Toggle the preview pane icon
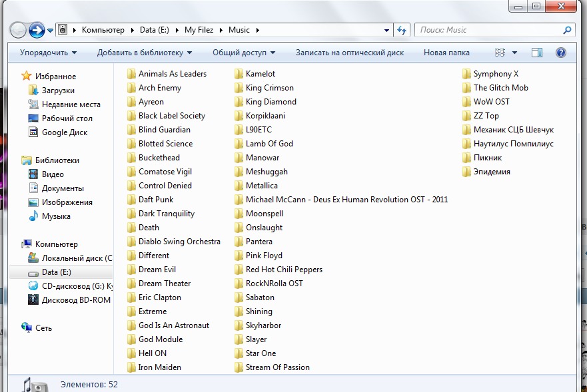The image size is (587, 392). coord(537,53)
